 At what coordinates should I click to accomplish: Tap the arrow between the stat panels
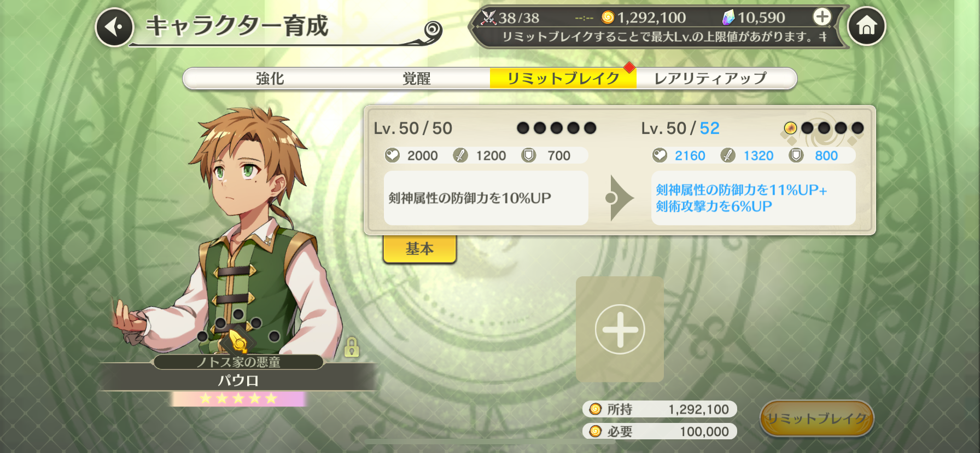pos(619,198)
